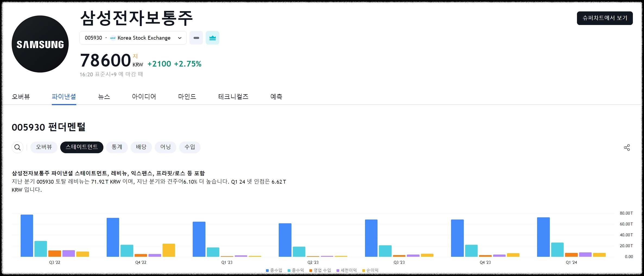
Task: Click the Q1 '24 axis label
Action: pos(571,262)
